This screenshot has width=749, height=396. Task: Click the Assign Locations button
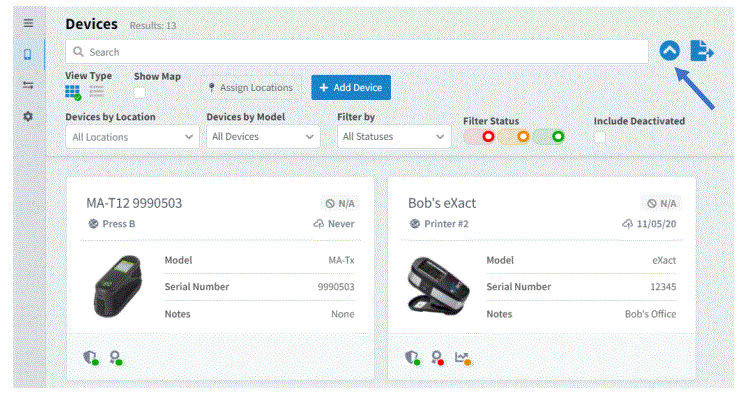tap(251, 88)
